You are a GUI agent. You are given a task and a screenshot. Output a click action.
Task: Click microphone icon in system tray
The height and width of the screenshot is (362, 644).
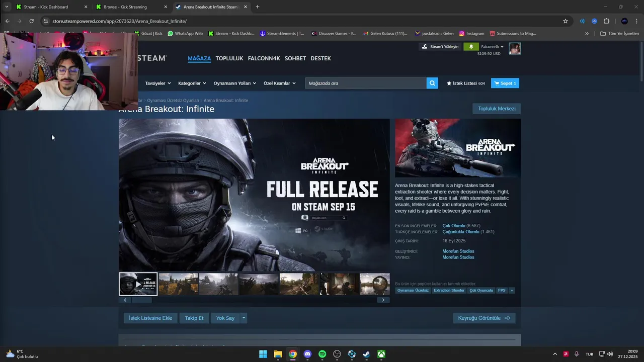(577, 354)
